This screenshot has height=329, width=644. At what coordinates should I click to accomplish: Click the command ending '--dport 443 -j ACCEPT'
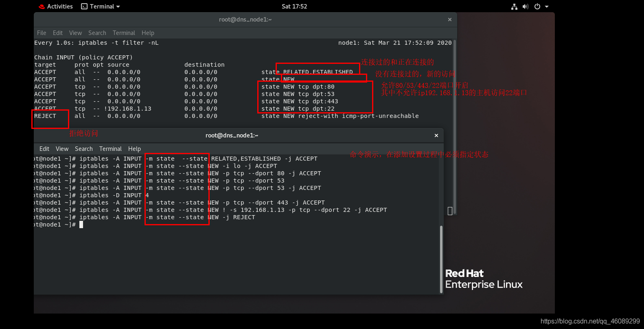pyautogui.click(x=202, y=203)
